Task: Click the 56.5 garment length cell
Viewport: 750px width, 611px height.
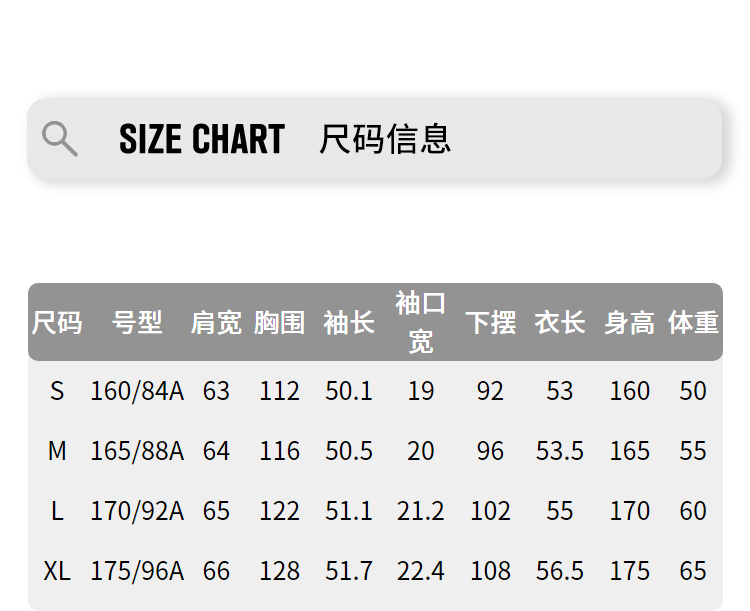Action: click(560, 571)
